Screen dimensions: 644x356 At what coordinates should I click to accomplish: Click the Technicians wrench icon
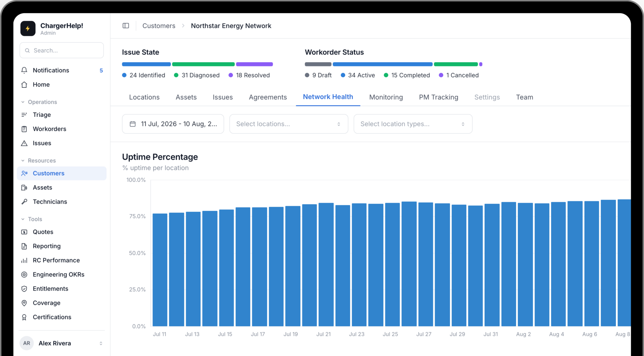coord(24,202)
